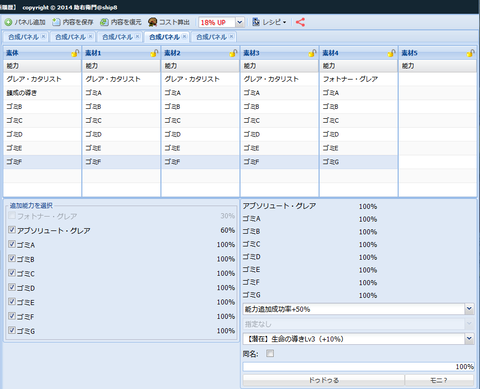Click the 内容を保存 save icon
480x389 pixels.
point(56,22)
